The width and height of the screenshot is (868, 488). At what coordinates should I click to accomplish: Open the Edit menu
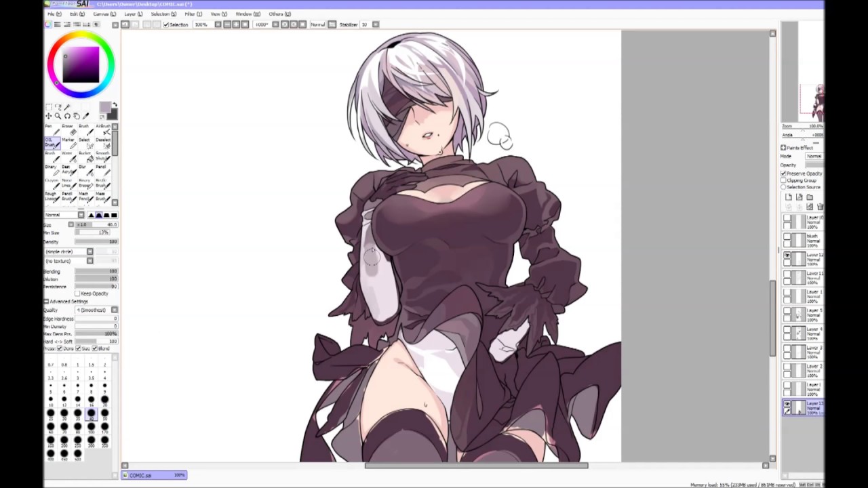click(77, 14)
